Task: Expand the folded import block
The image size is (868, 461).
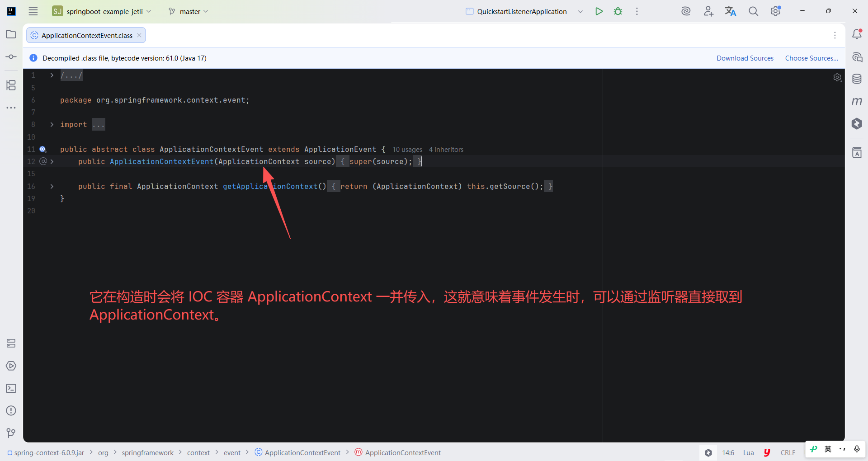Action: [52, 124]
